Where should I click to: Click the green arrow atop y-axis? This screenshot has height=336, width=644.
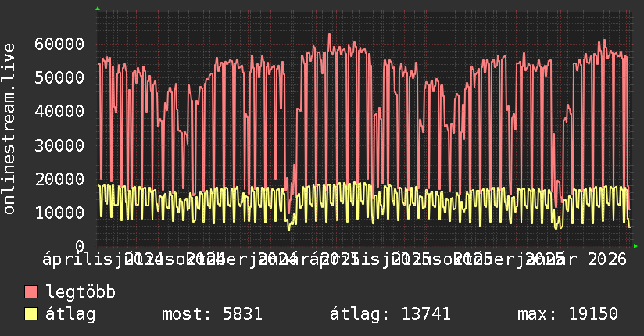98,9
